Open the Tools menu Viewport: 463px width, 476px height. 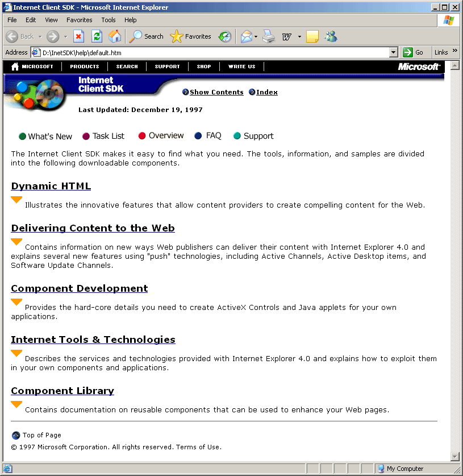point(109,20)
